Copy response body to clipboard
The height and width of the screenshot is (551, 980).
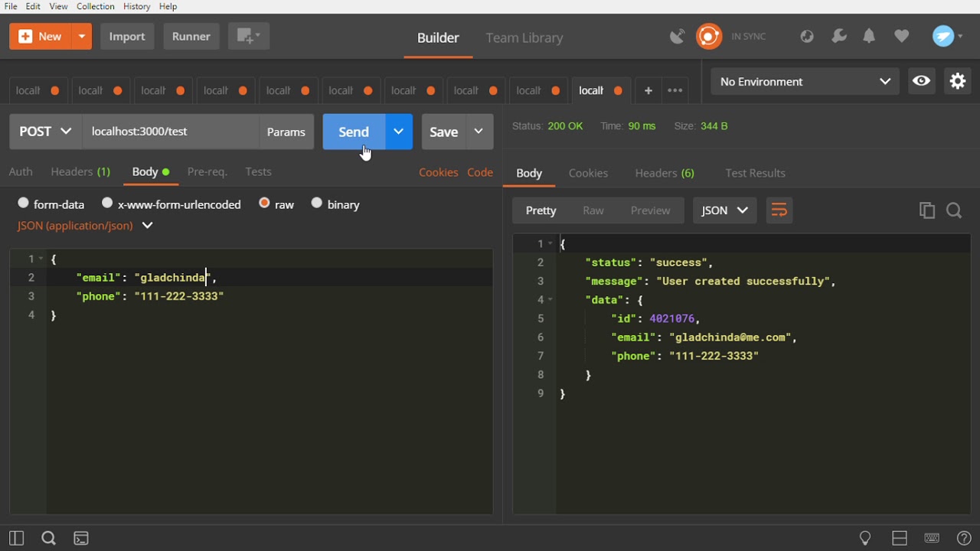(x=927, y=210)
